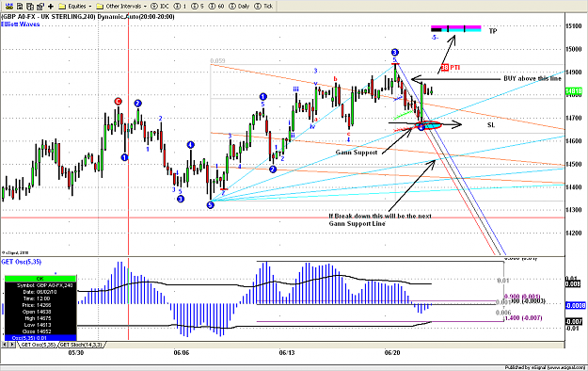Click the BUY above this line annotation
The width and height of the screenshot is (588, 371).
click(532, 78)
